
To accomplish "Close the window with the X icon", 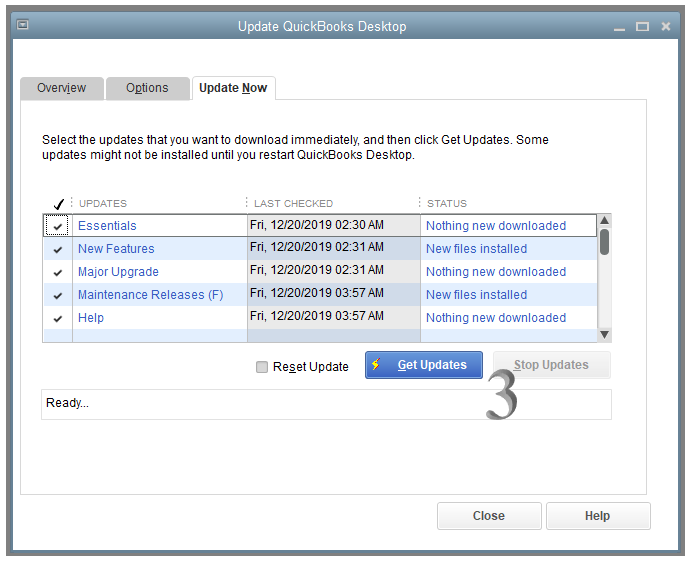I will pos(665,26).
